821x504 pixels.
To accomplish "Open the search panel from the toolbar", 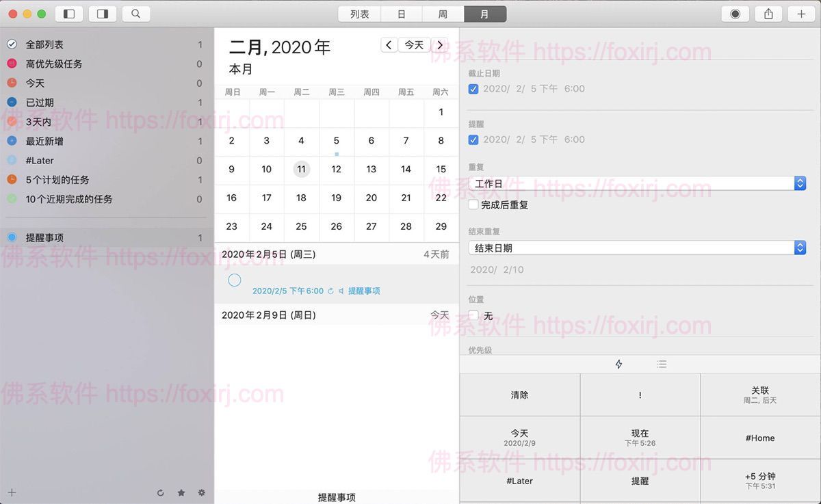I will [x=135, y=13].
